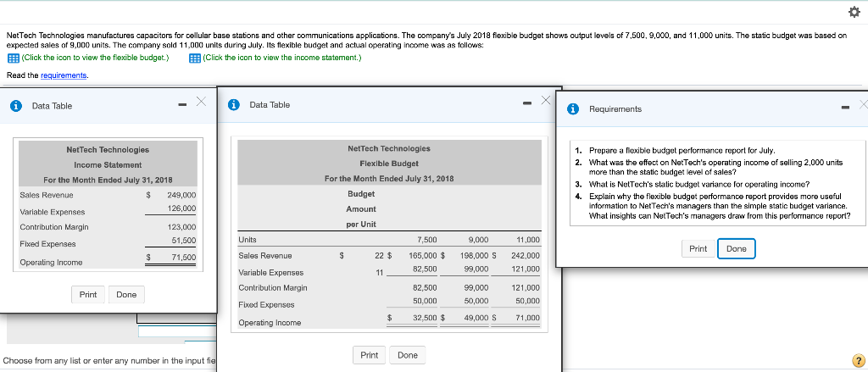Click the 'view the income statement' link text

282,58
